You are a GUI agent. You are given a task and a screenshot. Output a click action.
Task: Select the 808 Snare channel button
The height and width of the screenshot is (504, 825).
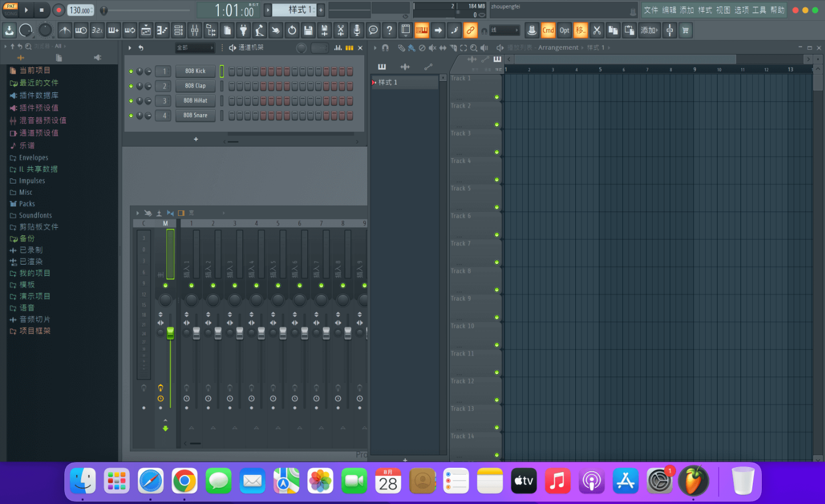click(195, 116)
